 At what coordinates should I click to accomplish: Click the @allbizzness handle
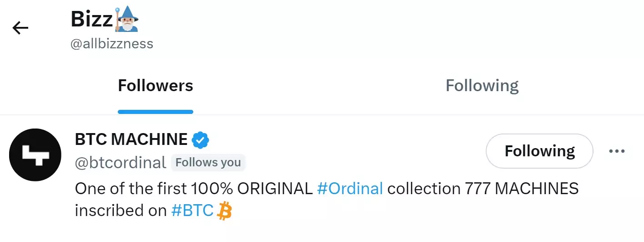click(112, 44)
